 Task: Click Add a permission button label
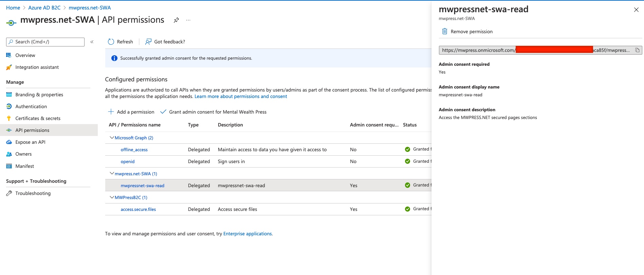point(135,112)
